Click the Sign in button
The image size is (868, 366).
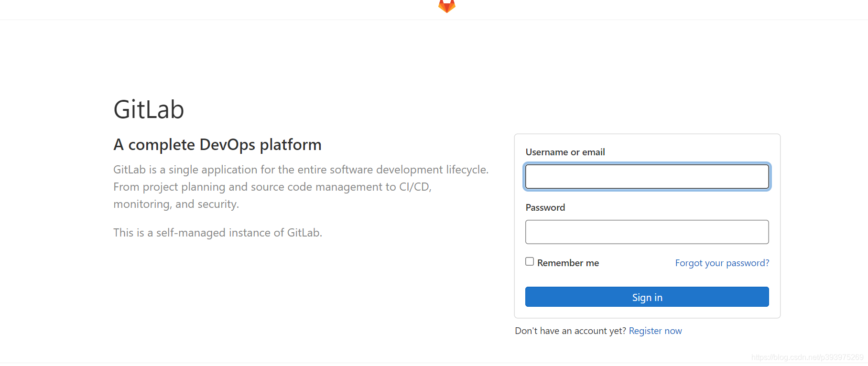[647, 297]
